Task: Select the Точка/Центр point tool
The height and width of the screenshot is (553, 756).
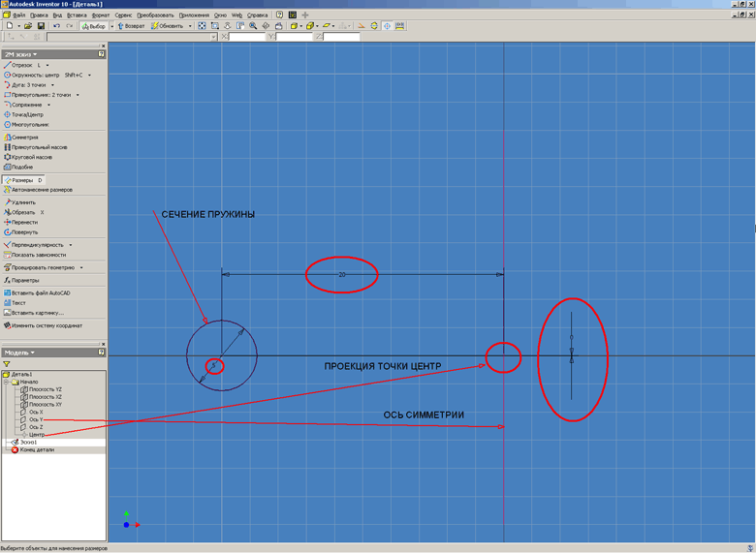Action: click(x=23, y=114)
